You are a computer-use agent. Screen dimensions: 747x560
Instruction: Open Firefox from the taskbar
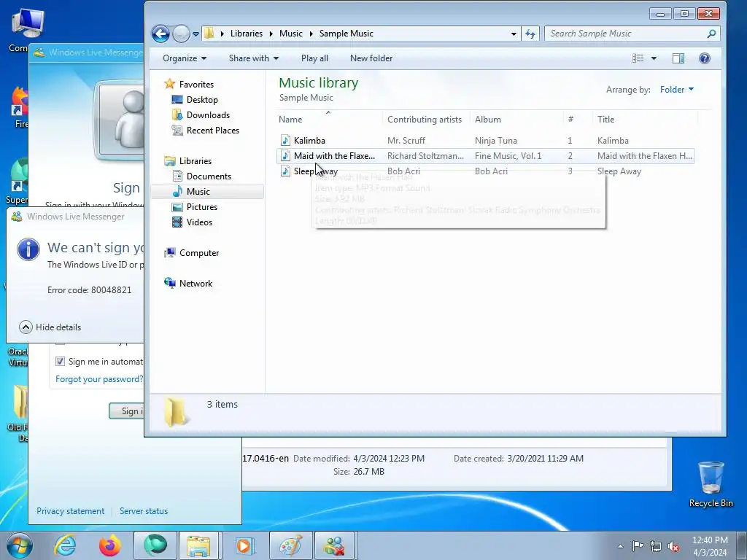coord(110,545)
